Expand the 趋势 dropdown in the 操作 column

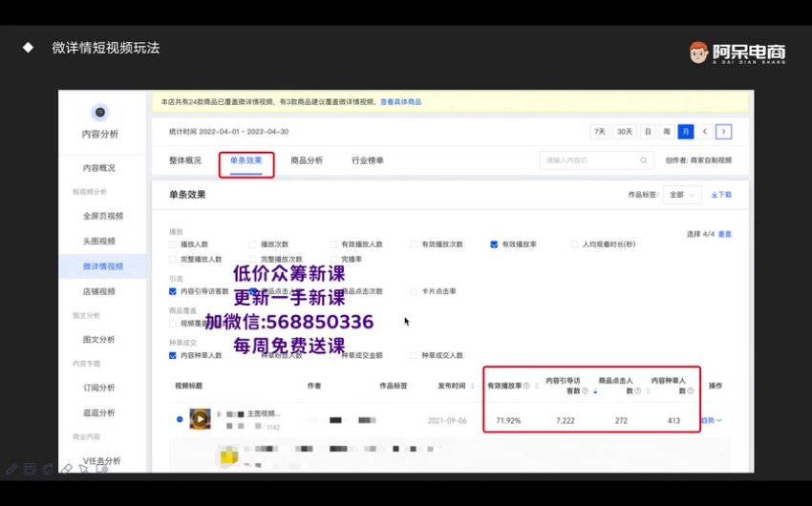click(713, 419)
